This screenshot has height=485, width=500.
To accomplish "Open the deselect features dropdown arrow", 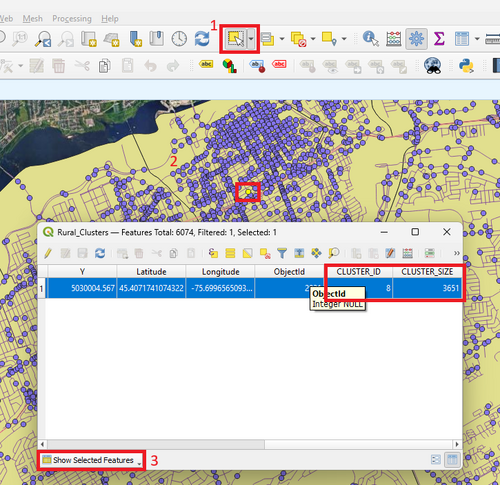I will click(x=313, y=39).
